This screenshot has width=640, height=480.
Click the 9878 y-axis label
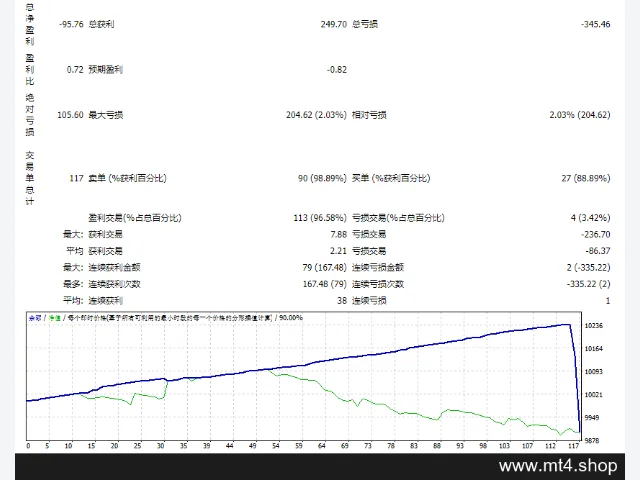click(591, 440)
